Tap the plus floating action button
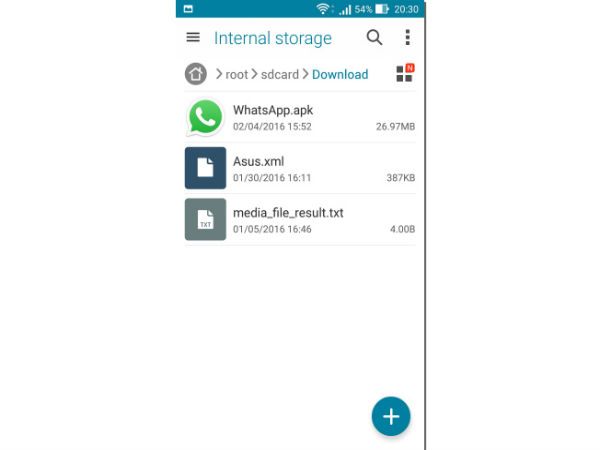The height and width of the screenshot is (450, 600). (391, 416)
